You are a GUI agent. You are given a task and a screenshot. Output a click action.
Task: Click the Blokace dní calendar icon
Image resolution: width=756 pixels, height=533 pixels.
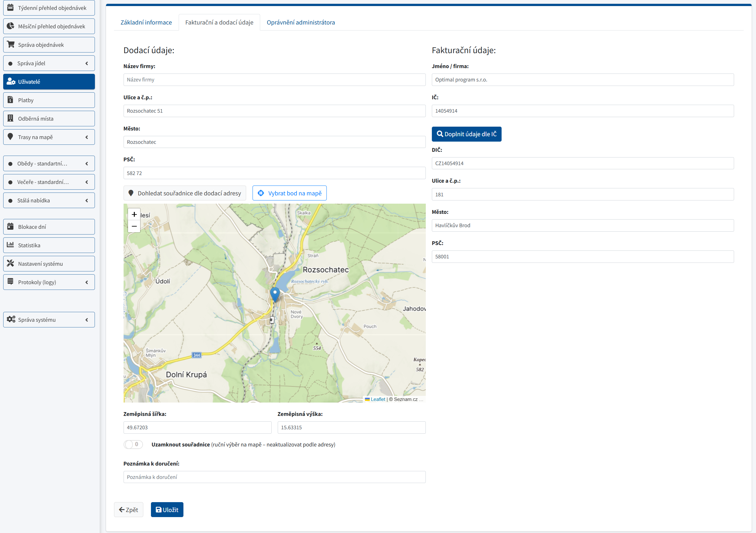(x=10, y=226)
